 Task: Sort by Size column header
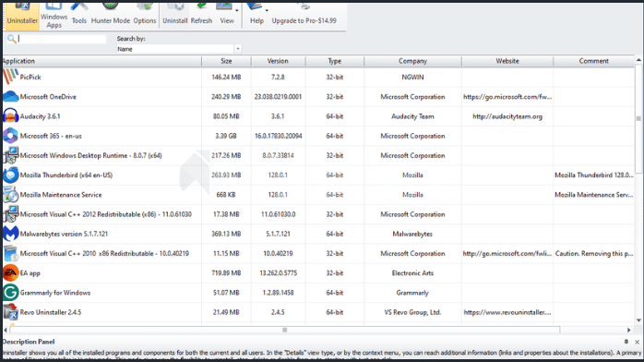coord(226,61)
